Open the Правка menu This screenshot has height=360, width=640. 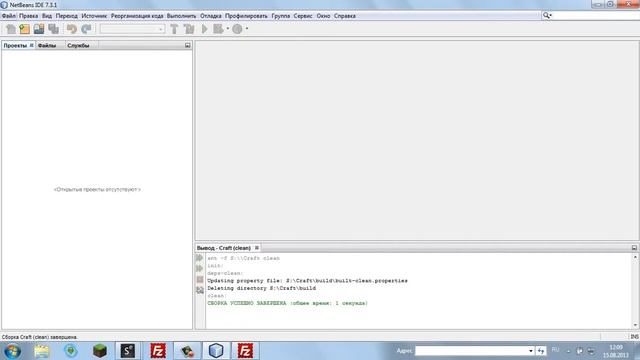[x=29, y=16]
